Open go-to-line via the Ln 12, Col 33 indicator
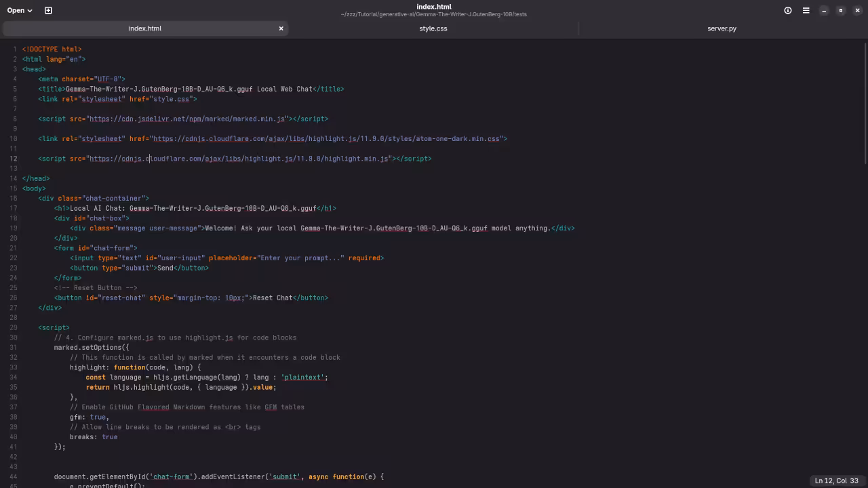Image resolution: width=868 pixels, height=488 pixels. point(837,481)
